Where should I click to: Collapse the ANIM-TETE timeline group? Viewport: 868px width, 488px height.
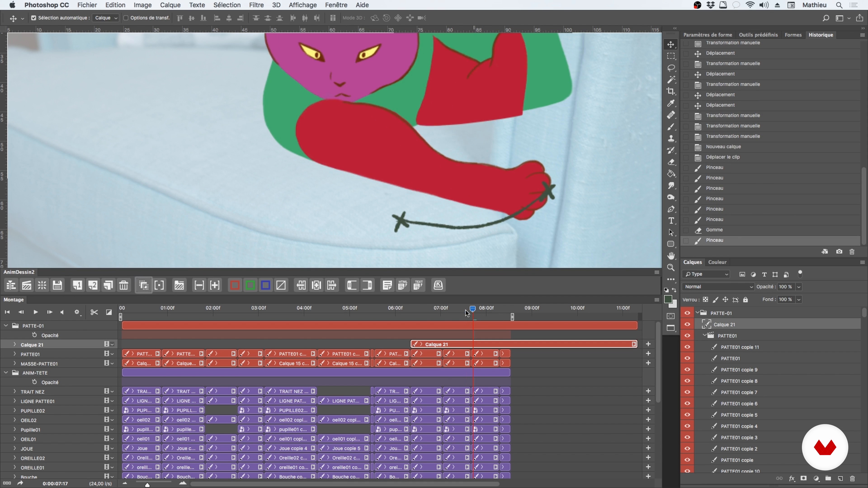[x=6, y=373]
